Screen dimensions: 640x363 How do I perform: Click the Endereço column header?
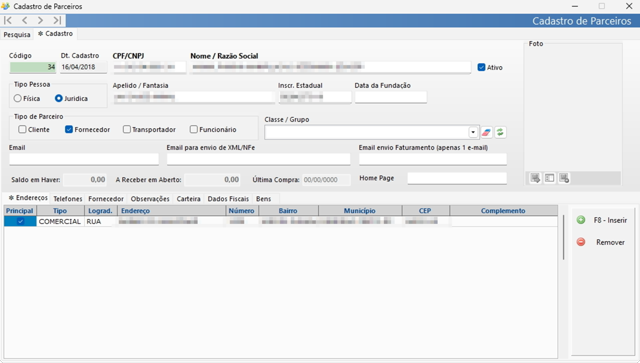pyautogui.click(x=171, y=211)
